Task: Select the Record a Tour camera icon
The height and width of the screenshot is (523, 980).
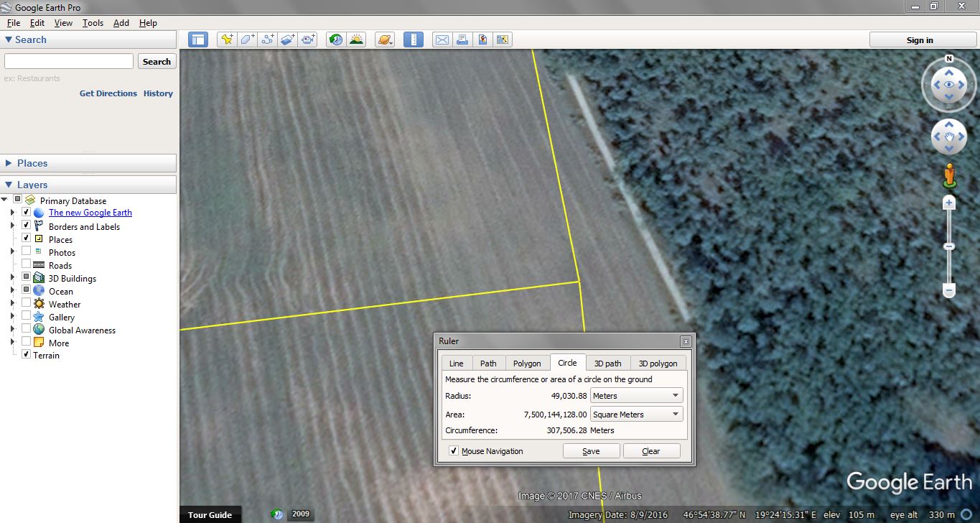Action: tap(308, 40)
